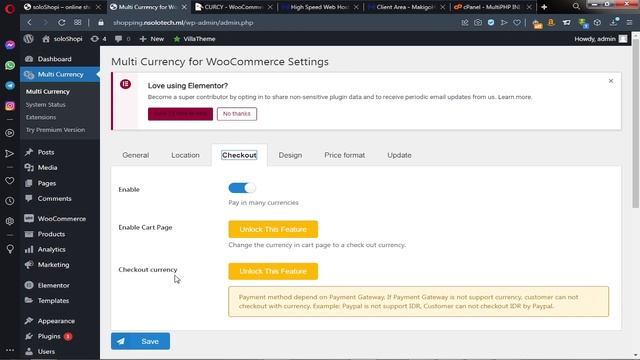Switch to Location settings tab
This screenshot has height=360, width=640.
tap(185, 155)
